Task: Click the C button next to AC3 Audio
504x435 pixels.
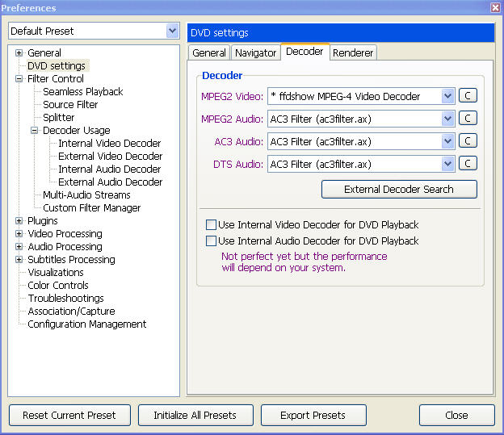Action: pyautogui.click(x=468, y=141)
